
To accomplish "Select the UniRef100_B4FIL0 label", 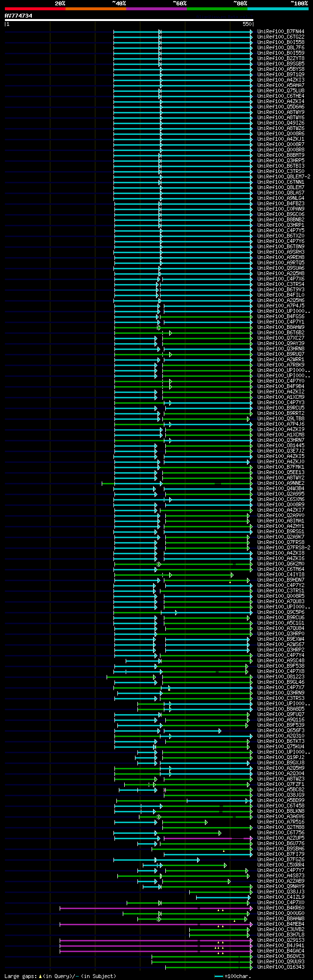I will tap(281, 295).
